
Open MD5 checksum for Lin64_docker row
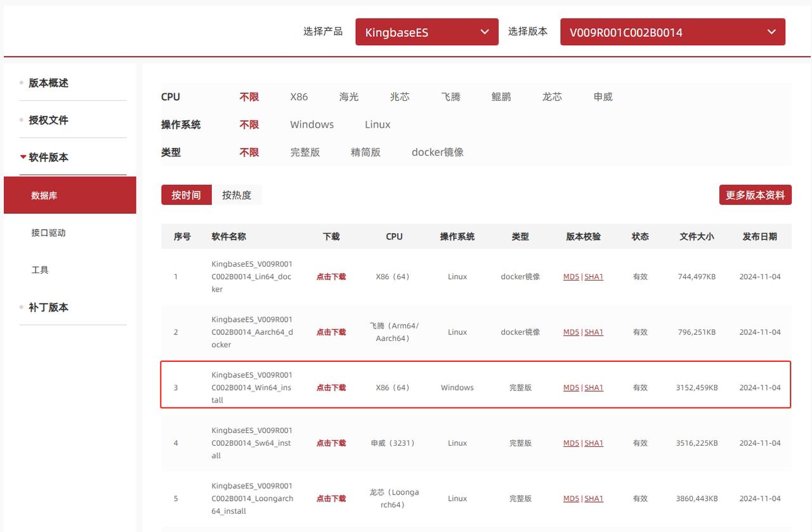[571, 277]
